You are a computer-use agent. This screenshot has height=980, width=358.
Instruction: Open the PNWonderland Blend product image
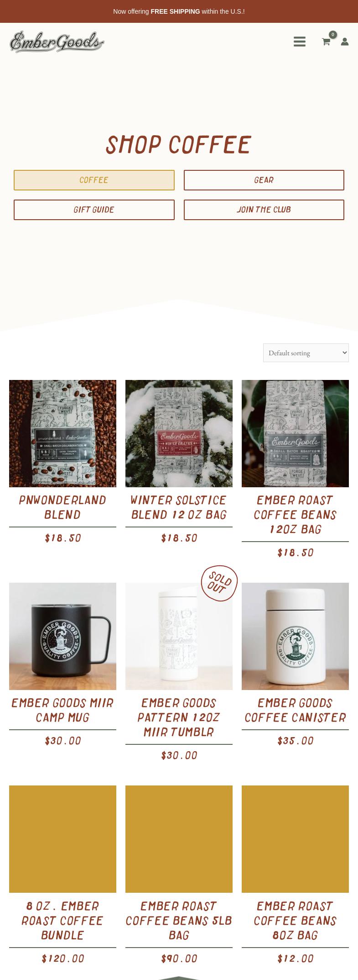point(62,433)
